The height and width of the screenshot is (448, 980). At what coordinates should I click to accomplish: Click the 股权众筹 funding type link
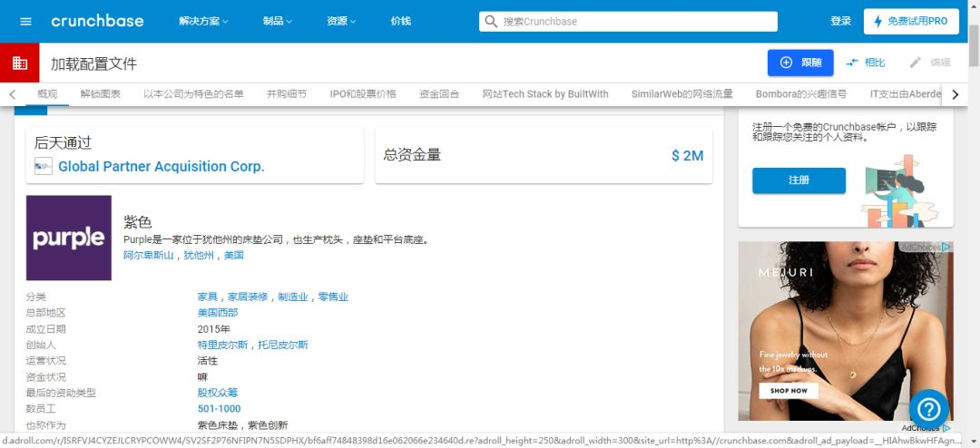(x=218, y=393)
